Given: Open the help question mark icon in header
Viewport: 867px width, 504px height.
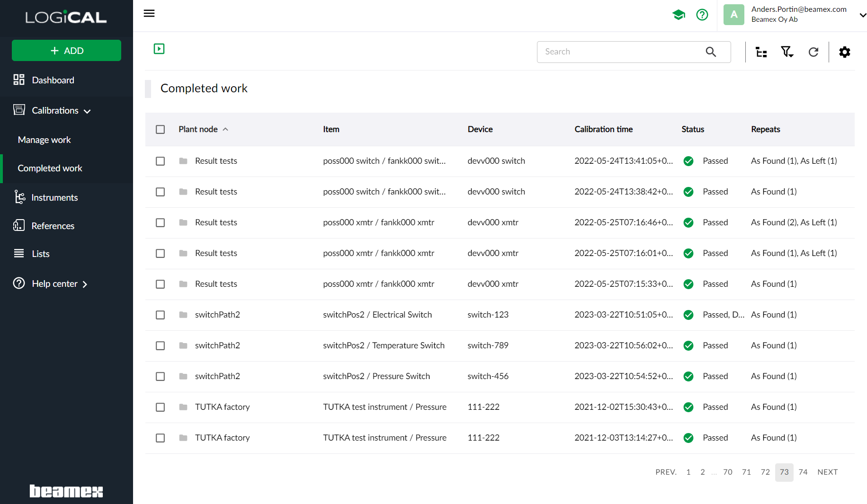Looking at the screenshot, I should coord(702,15).
